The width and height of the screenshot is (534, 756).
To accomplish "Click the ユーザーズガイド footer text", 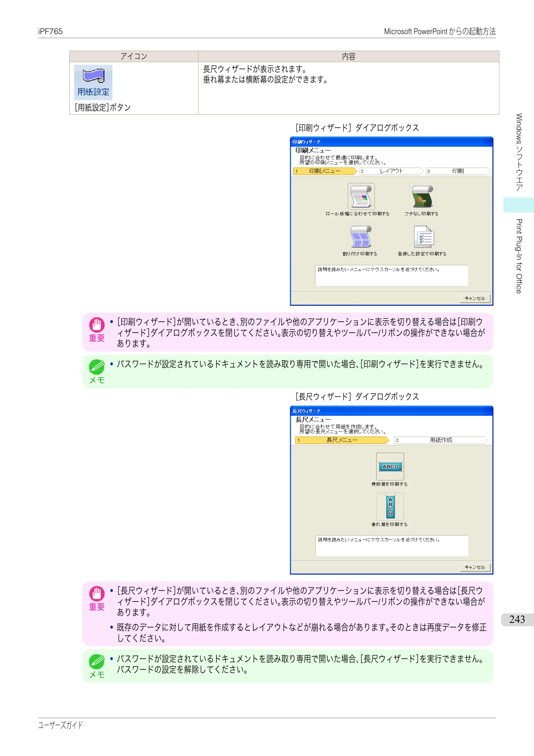I will (61, 725).
